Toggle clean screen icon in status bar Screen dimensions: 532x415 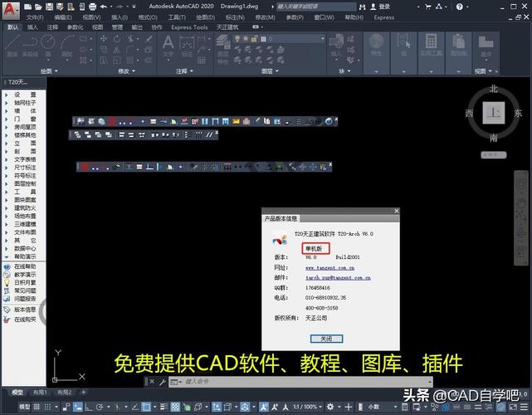coord(514,407)
